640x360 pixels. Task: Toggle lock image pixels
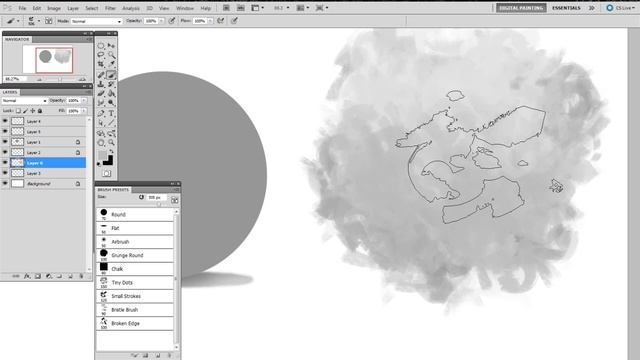[x=26, y=111]
